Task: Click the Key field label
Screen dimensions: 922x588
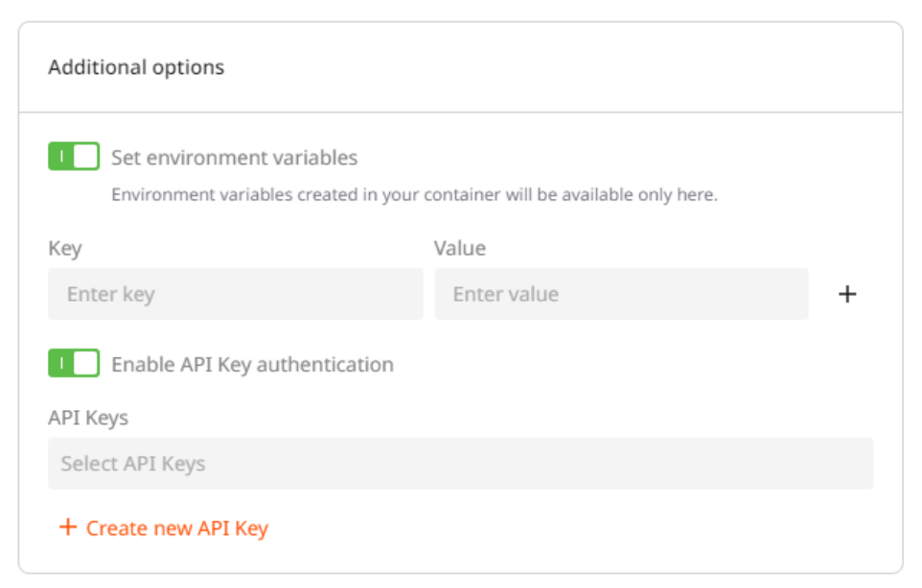Action: (64, 249)
